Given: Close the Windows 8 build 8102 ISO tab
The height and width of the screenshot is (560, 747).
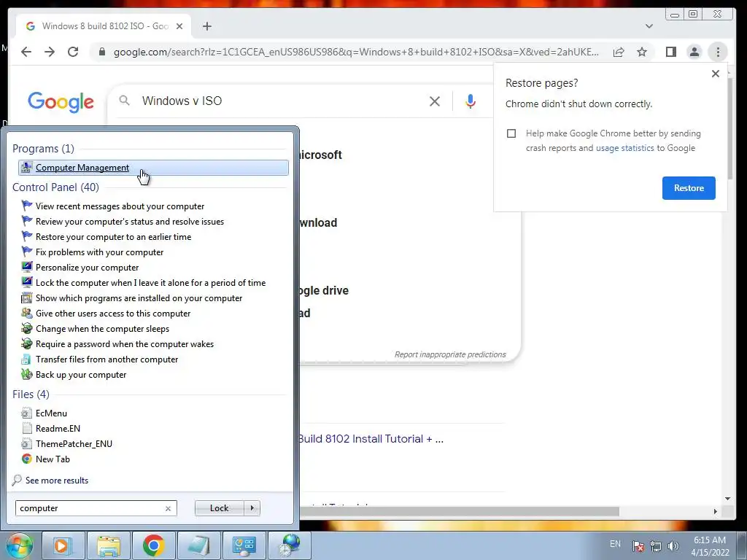Looking at the screenshot, I should click(179, 26).
